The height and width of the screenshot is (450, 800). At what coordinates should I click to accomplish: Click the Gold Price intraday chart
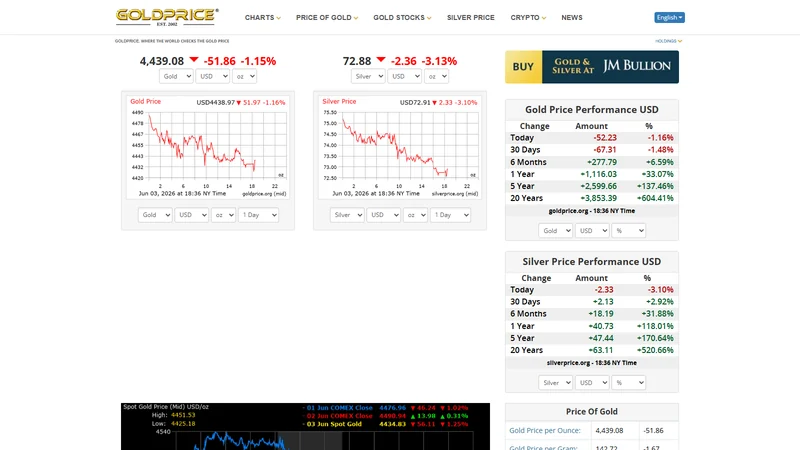(x=208, y=147)
